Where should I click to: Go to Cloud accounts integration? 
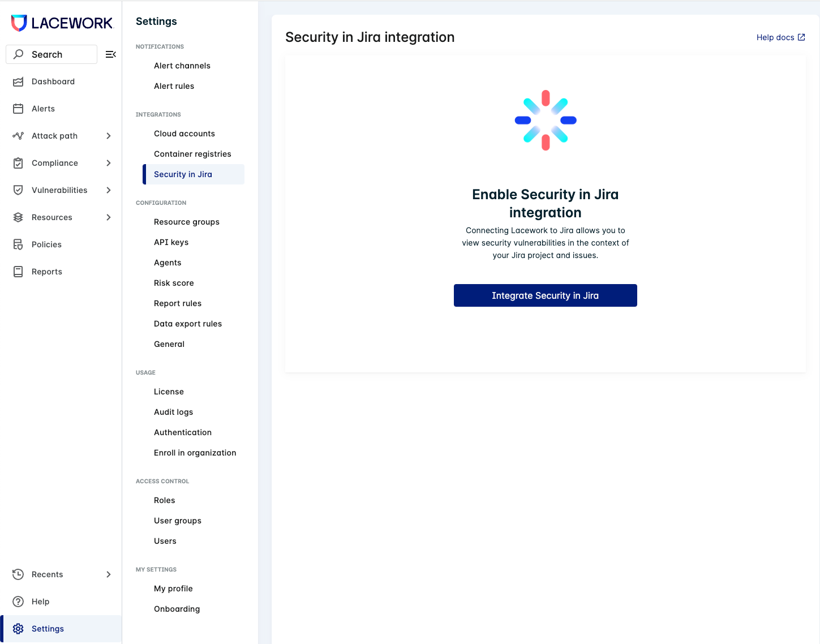(x=184, y=134)
